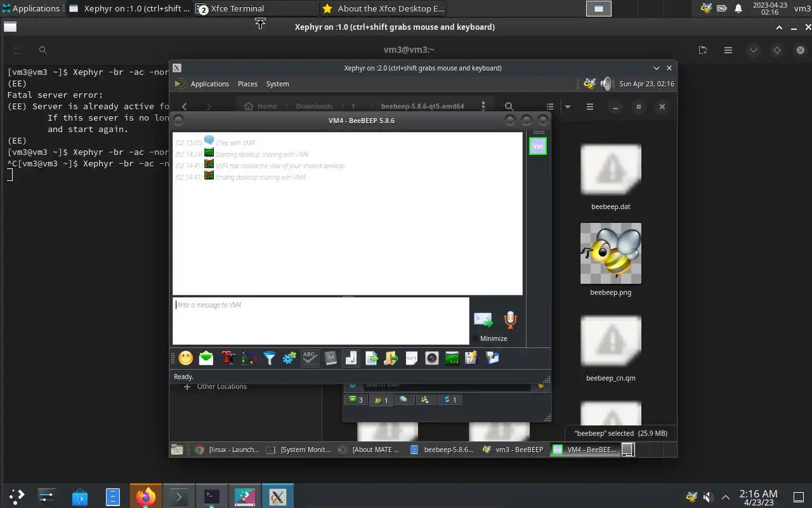The image size is (812, 508).
Task: Select the beebeep.png bee image file
Action: (610, 259)
